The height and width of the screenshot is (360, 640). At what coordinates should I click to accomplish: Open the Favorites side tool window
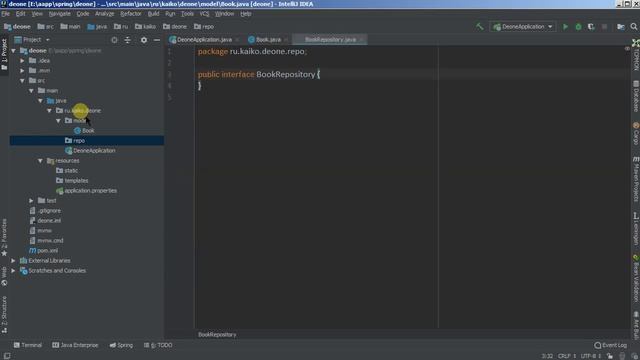pos(4,237)
